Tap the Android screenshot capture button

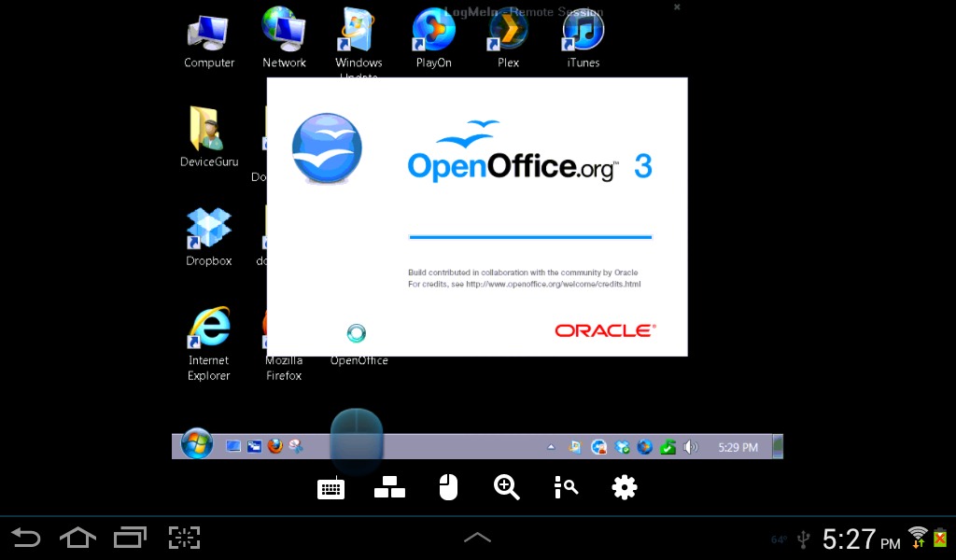point(184,538)
